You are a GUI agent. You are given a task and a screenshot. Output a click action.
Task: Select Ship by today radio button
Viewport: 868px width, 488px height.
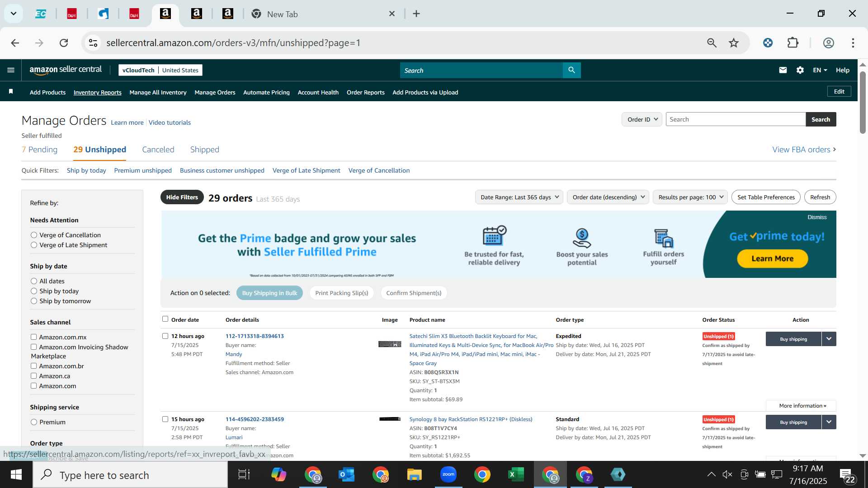click(x=34, y=291)
